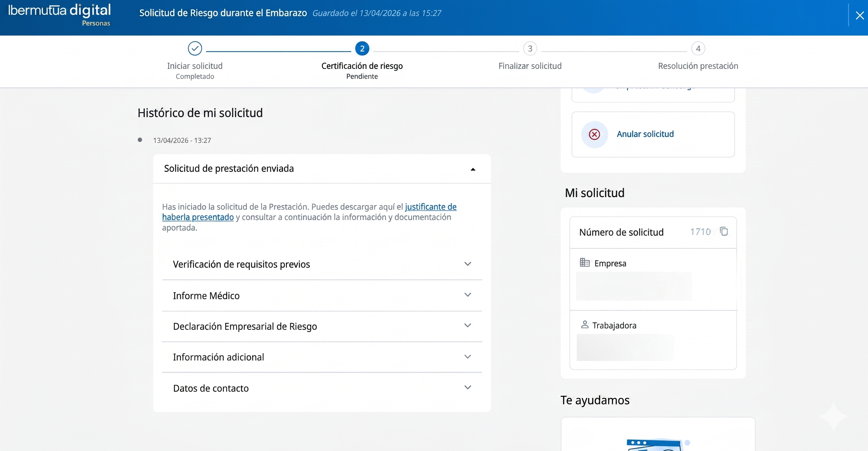Viewport: 868px width, 451px height.
Task: Expand Declaración Empresarial de Riesgo section
Action: [467, 326]
